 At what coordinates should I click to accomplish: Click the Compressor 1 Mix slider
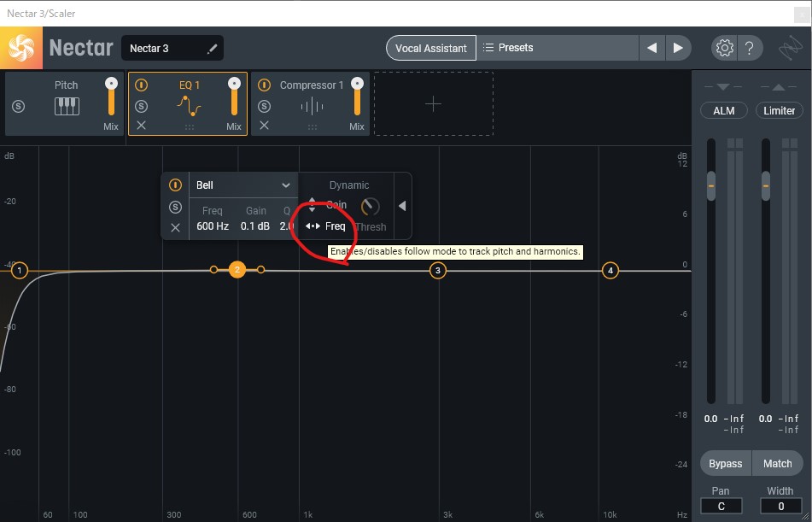click(357, 97)
